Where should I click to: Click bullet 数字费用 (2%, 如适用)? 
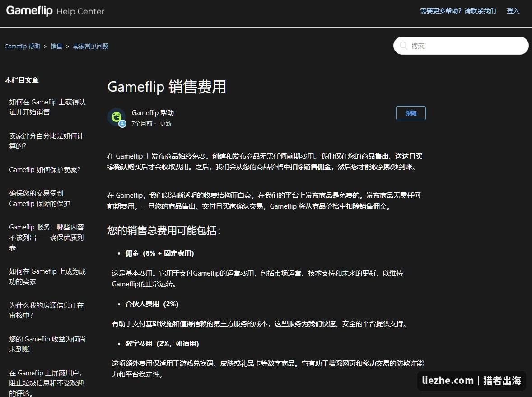[162, 343]
